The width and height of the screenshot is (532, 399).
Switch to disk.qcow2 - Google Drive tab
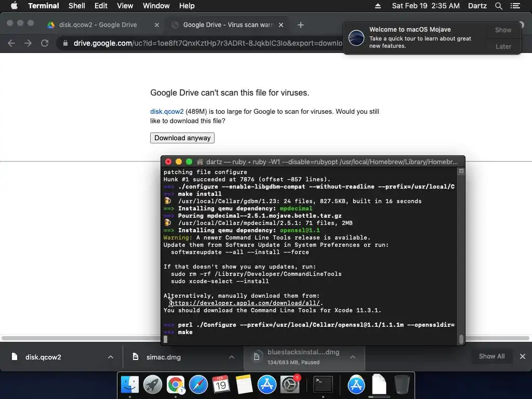tap(98, 25)
